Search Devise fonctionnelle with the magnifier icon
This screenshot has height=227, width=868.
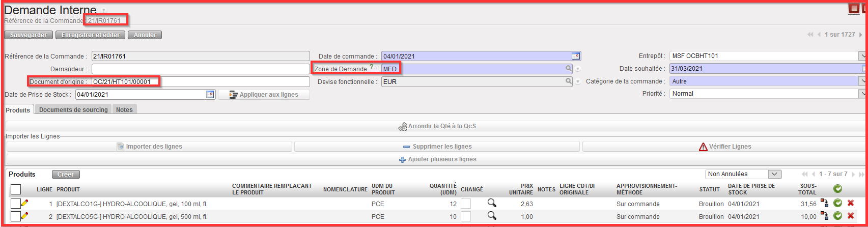point(568,81)
